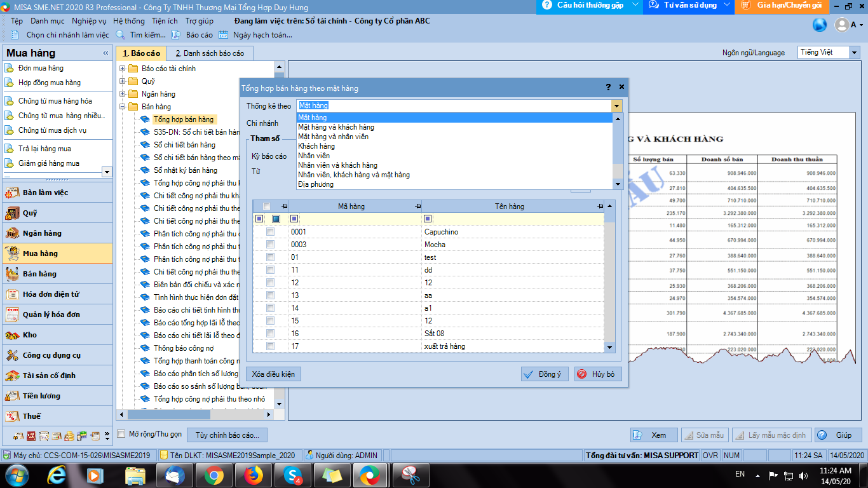Open the Ngôn ngữ/Language dropdown
This screenshot has height=488, width=868.
[x=855, y=53]
